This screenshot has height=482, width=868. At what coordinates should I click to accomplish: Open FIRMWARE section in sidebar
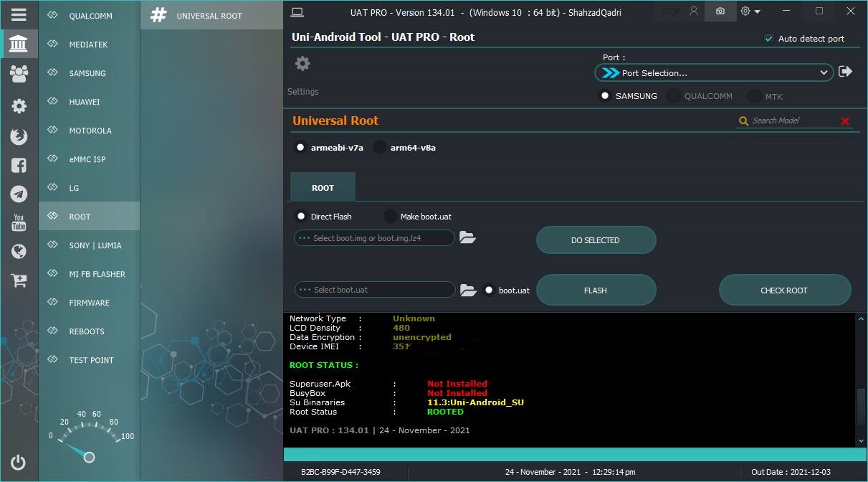coord(90,303)
